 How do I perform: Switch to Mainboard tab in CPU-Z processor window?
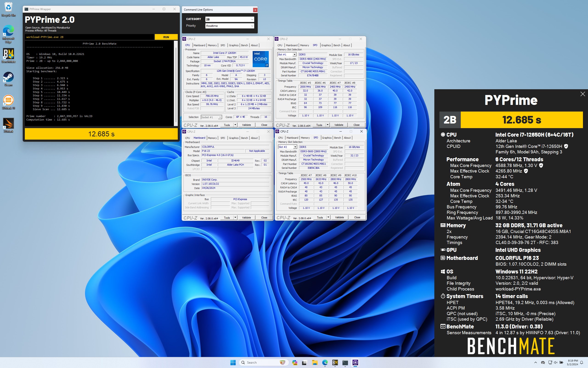pyautogui.click(x=199, y=45)
